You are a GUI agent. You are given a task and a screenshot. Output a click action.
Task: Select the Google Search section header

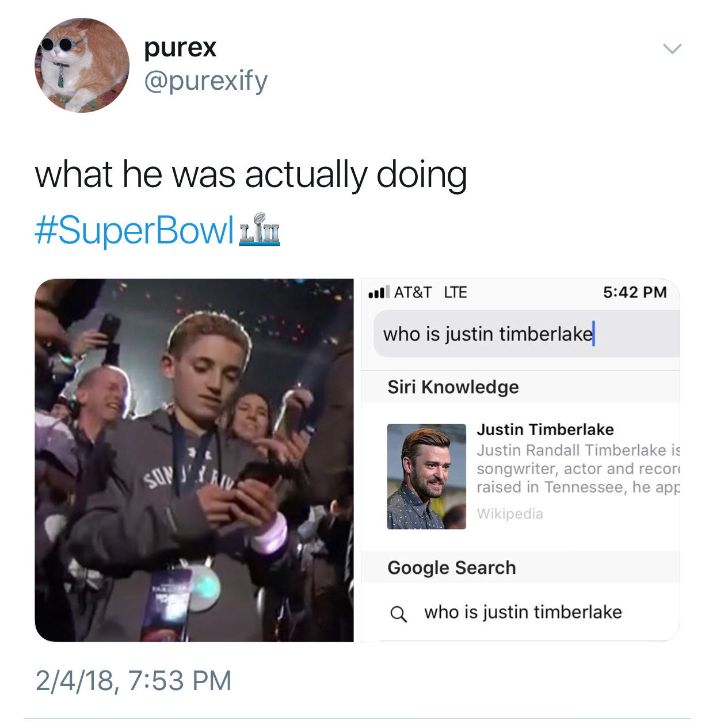click(452, 567)
